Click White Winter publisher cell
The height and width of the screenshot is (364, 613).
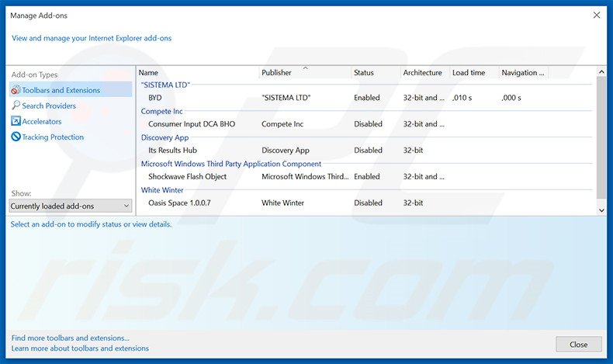pyautogui.click(x=282, y=203)
